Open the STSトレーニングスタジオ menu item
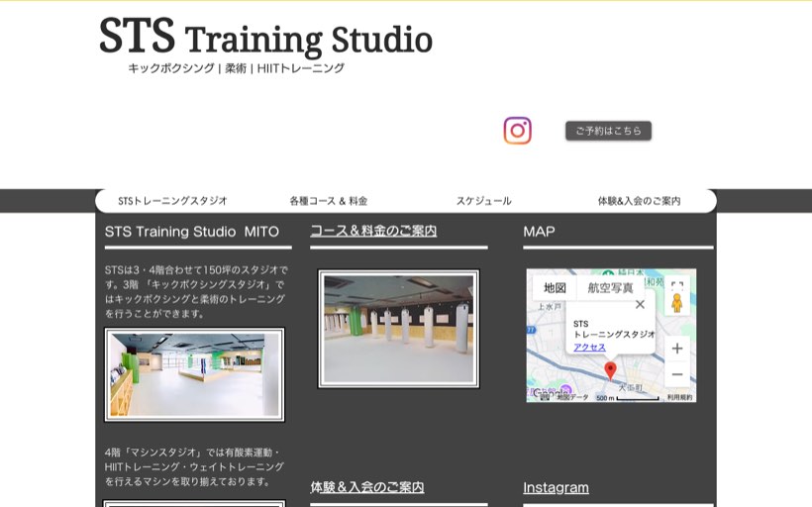Image resolution: width=812 pixels, height=507 pixels. (172, 201)
